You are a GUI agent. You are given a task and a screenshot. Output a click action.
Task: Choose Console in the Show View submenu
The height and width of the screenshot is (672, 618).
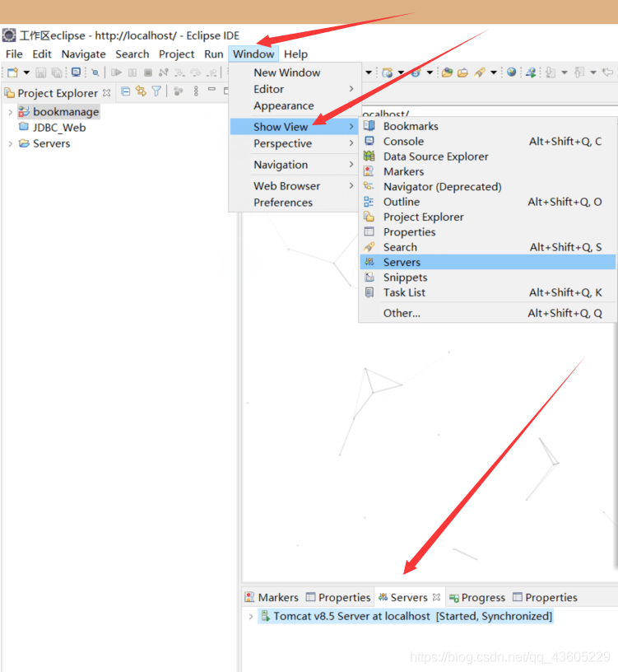tap(488, 142)
